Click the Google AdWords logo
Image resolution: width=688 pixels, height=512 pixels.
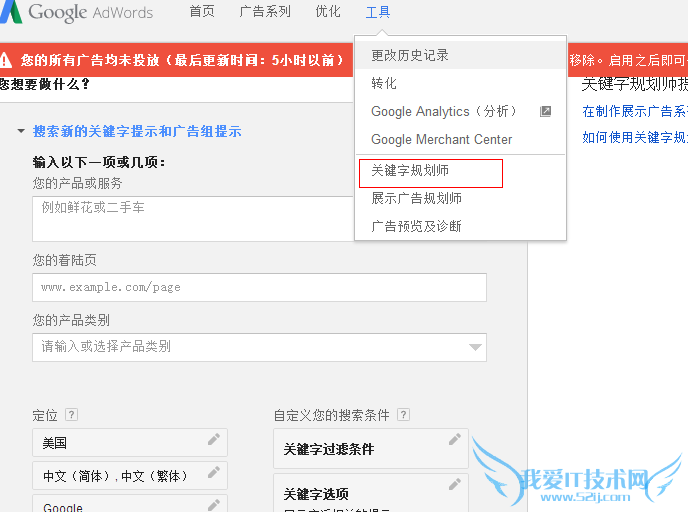pyautogui.click(x=76, y=12)
